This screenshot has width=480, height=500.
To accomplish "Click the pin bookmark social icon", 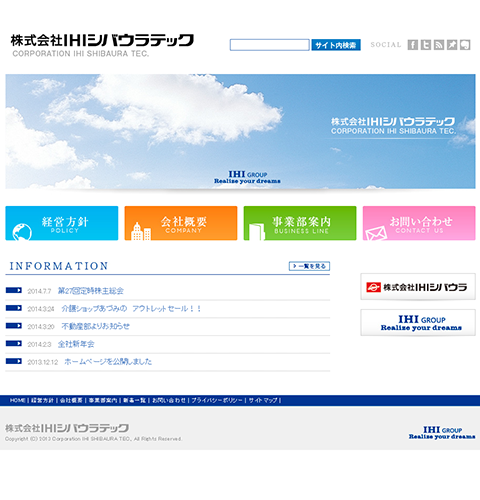I will [x=452, y=45].
